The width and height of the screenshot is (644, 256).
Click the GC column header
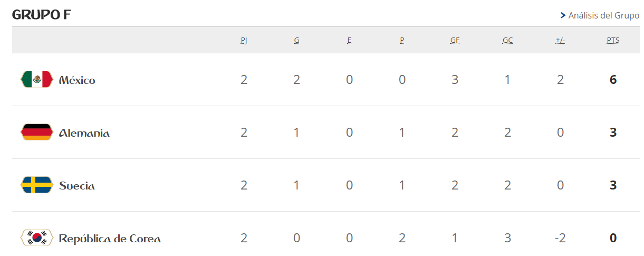click(507, 41)
